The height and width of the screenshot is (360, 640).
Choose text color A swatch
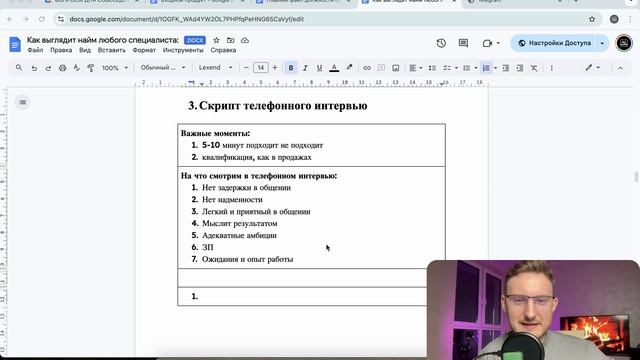[x=334, y=68]
